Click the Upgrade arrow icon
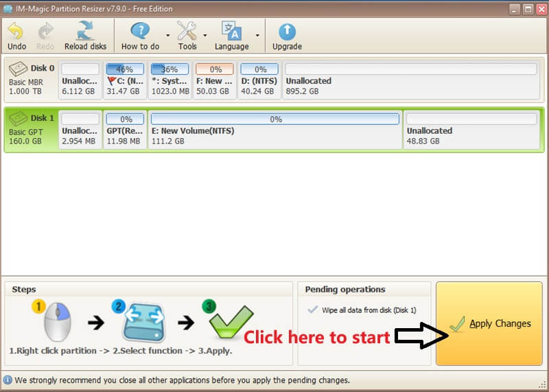549x392 pixels. [x=287, y=32]
